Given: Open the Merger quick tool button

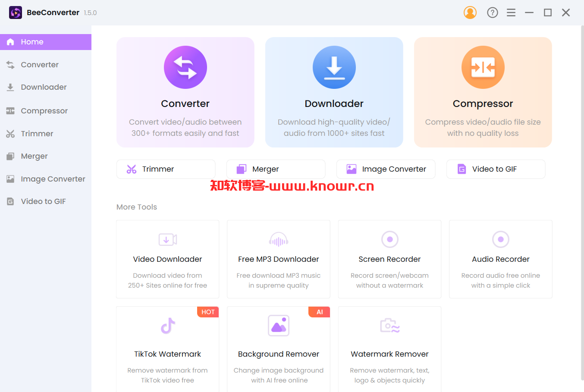Looking at the screenshot, I should [x=276, y=169].
